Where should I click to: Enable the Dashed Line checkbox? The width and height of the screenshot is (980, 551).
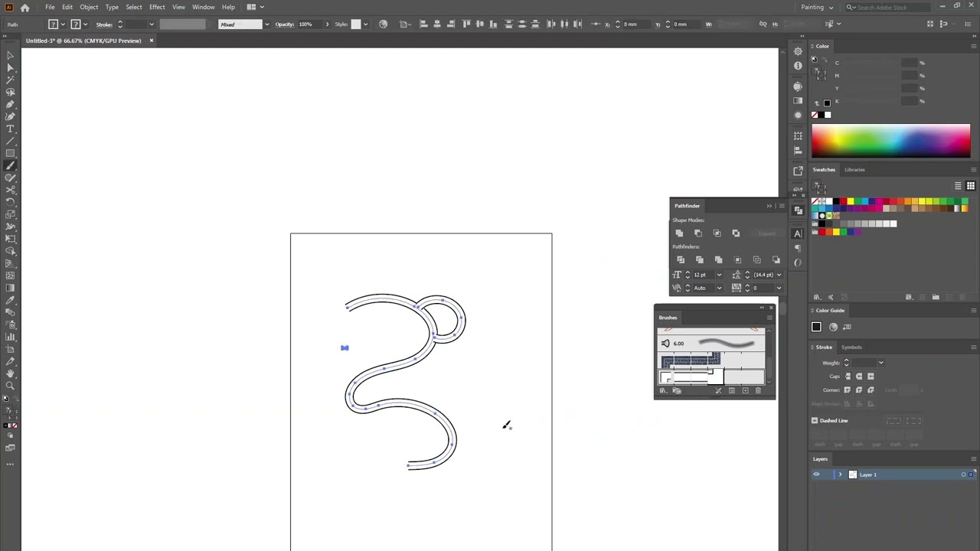pos(815,421)
